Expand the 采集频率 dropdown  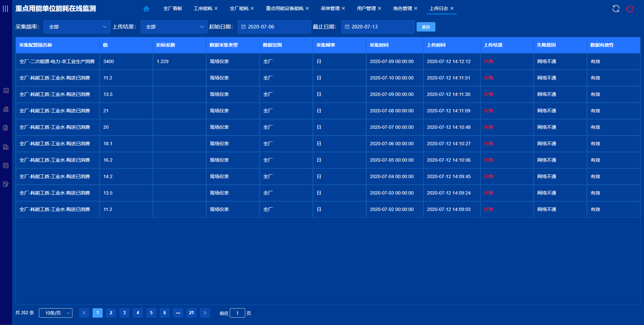(77, 27)
